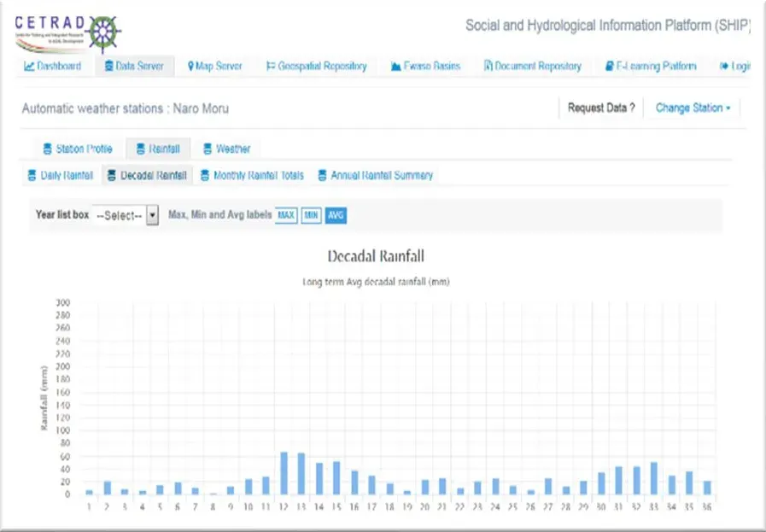The height and width of the screenshot is (532, 766).
Task: Click the CETRAD ship wheel logo
Action: pyautogui.click(x=103, y=33)
